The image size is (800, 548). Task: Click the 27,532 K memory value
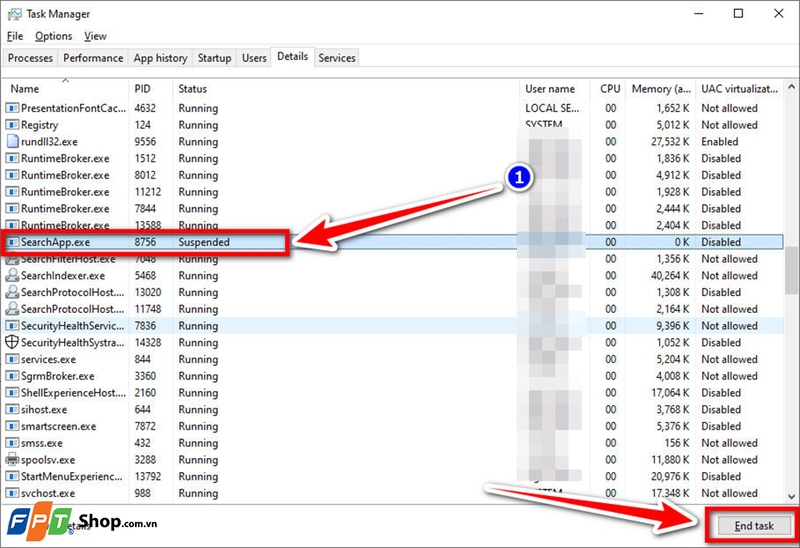pyautogui.click(x=670, y=141)
